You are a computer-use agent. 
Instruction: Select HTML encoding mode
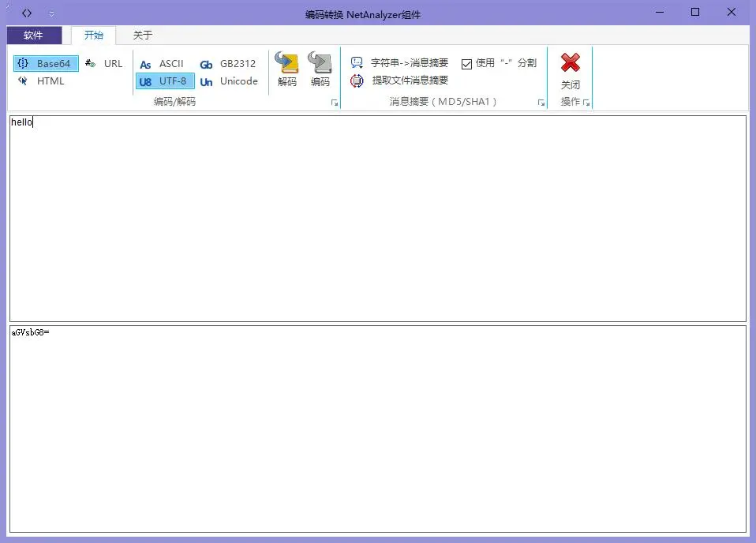tap(42, 81)
